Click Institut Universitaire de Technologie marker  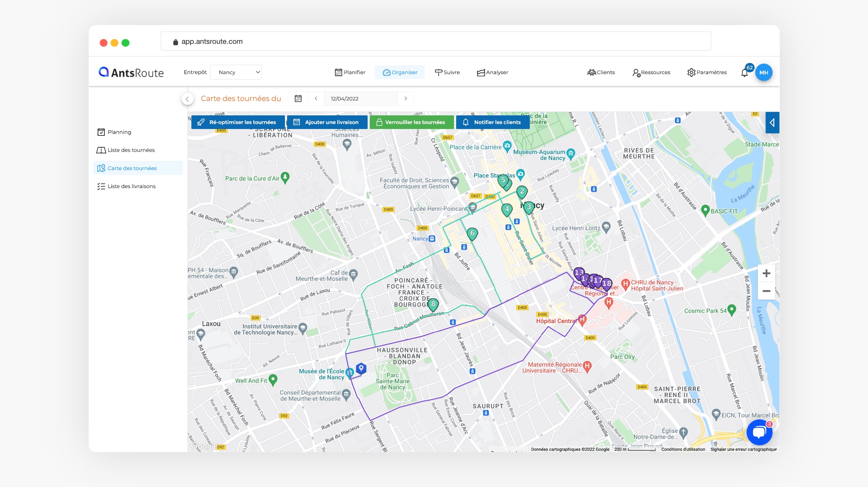(303, 328)
